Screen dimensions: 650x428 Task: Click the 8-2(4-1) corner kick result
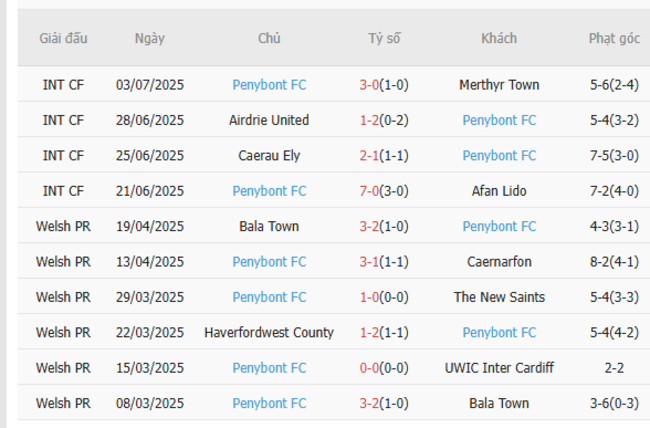(x=614, y=262)
